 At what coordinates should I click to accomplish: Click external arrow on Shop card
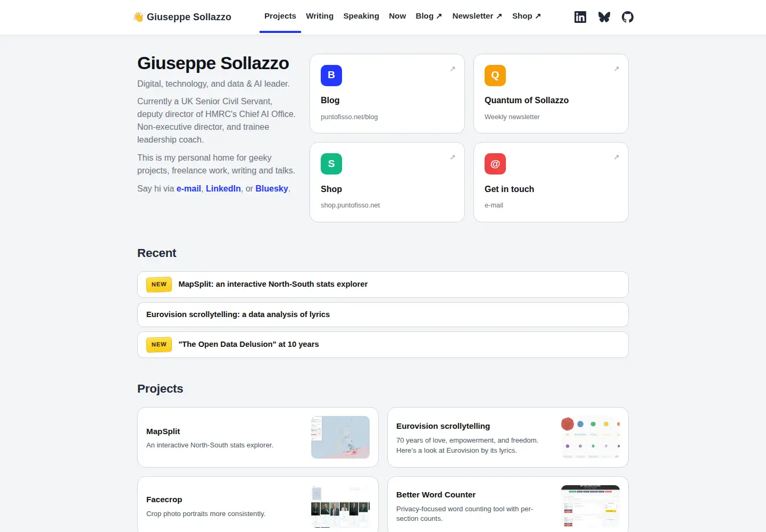[x=453, y=157]
